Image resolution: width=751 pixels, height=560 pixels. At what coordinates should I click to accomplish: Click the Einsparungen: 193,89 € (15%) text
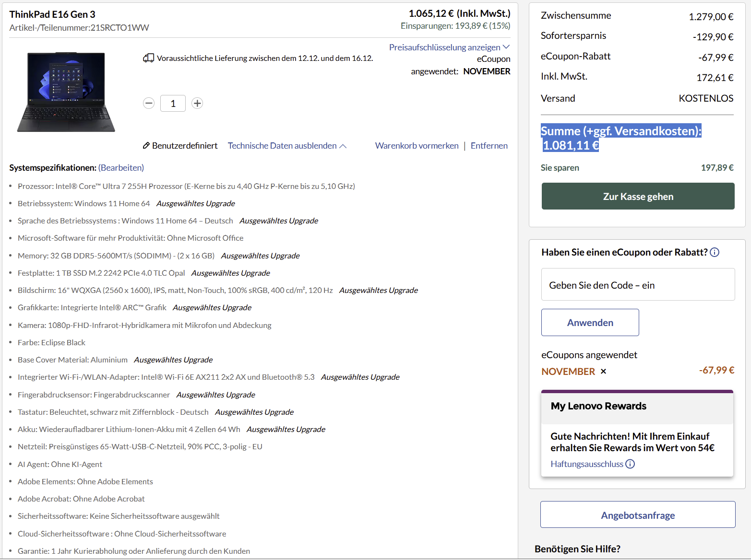pyautogui.click(x=455, y=26)
